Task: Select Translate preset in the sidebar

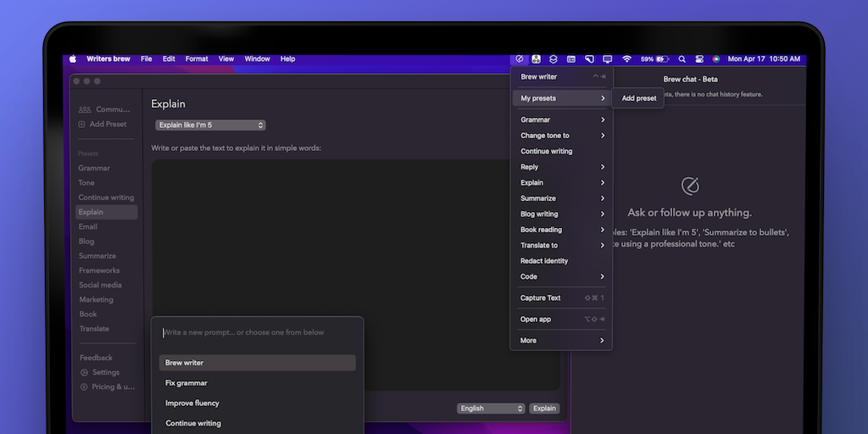Action: [94, 329]
